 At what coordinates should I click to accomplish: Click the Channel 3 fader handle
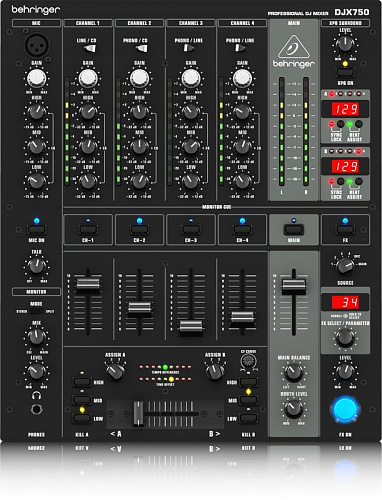191,327
